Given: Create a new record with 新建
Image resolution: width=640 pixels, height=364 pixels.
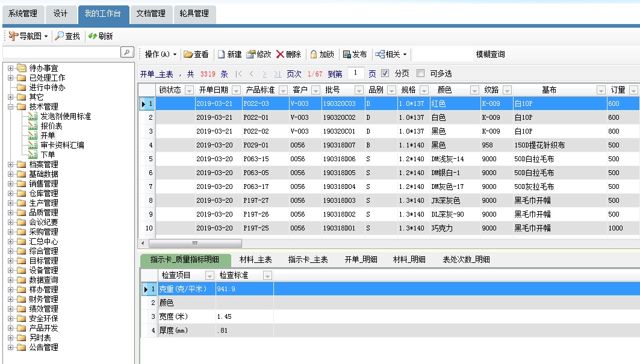Looking at the screenshot, I should pos(222,54).
